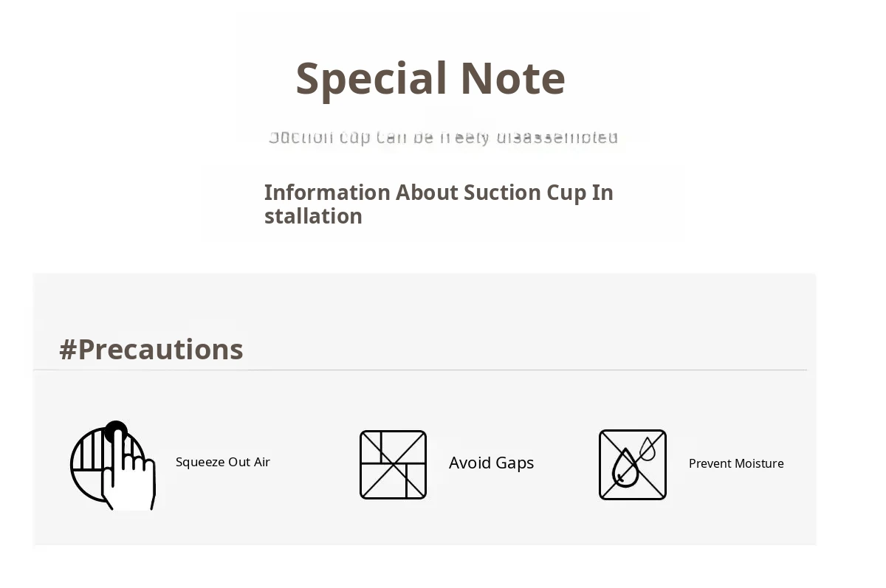Click the word 'Note' in the title
This screenshot has height=588, width=886.
(512, 78)
